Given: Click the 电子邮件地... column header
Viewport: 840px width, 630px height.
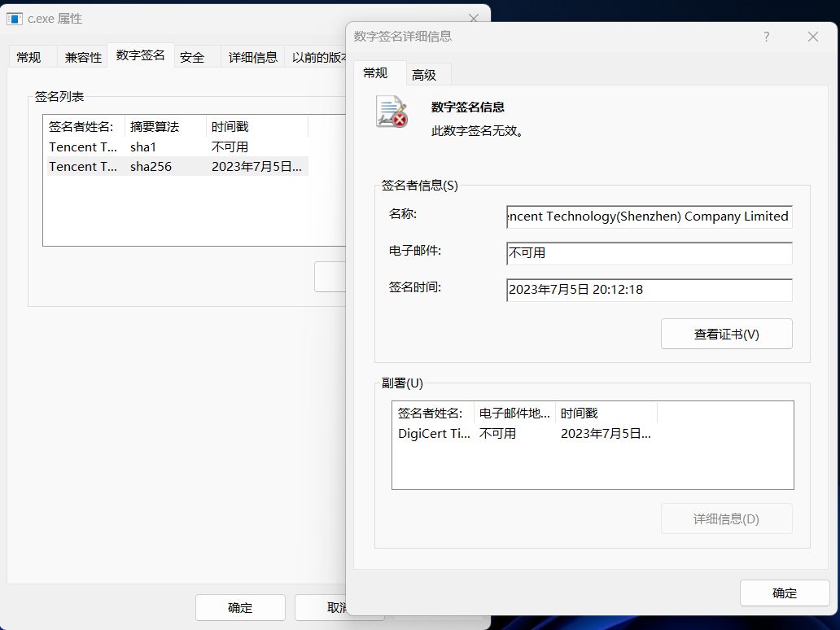Looking at the screenshot, I should pyautogui.click(x=514, y=413).
